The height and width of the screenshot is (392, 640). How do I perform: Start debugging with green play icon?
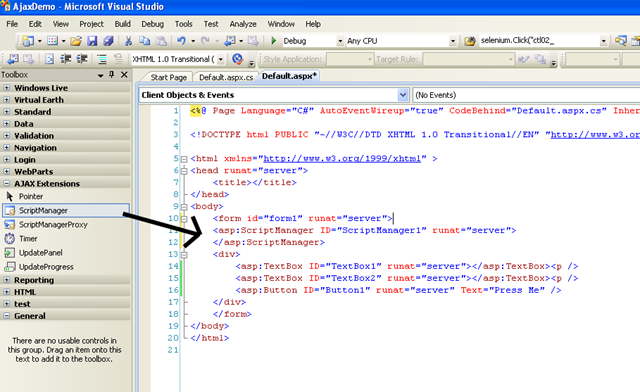(274, 41)
